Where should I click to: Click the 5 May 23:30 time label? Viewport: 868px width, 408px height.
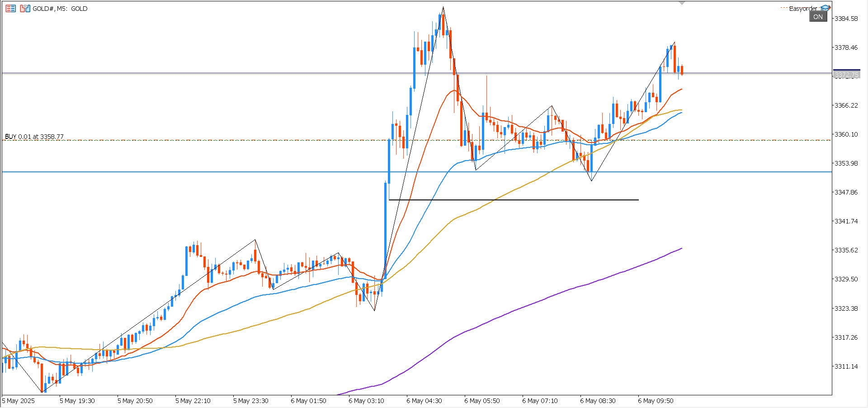(x=251, y=401)
